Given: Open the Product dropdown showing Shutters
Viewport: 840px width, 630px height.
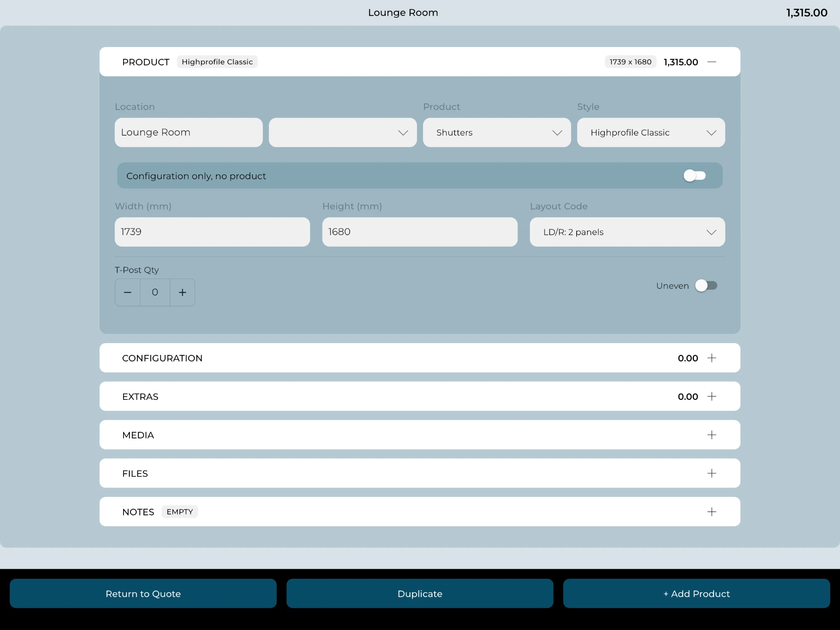Looking at the screenshot, I should (497, 132).
